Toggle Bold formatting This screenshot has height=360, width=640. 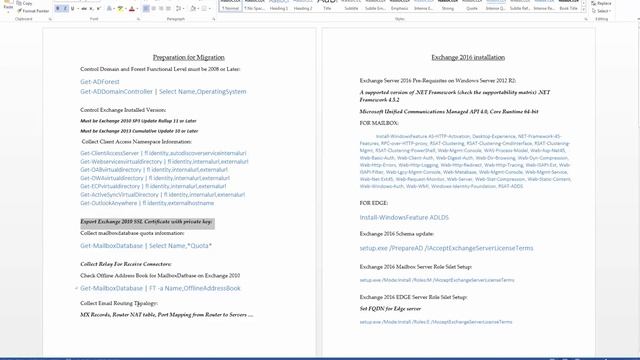pos(58,9)
